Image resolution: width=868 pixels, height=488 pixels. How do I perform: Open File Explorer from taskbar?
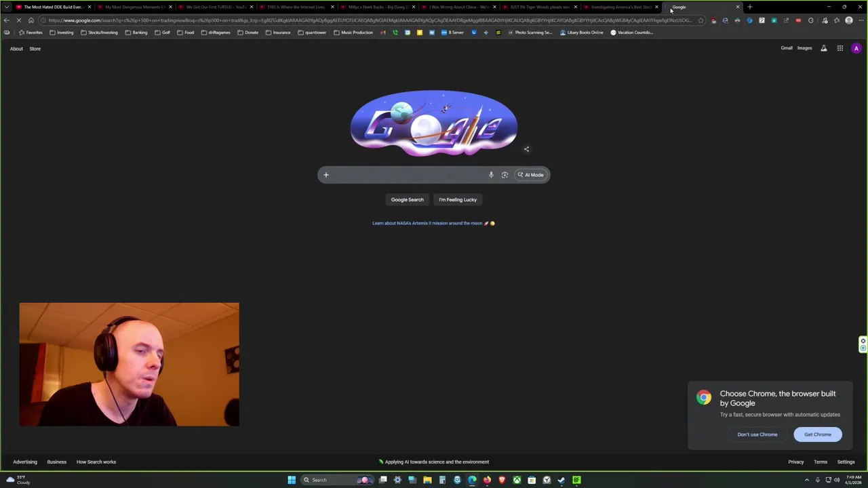427,480
